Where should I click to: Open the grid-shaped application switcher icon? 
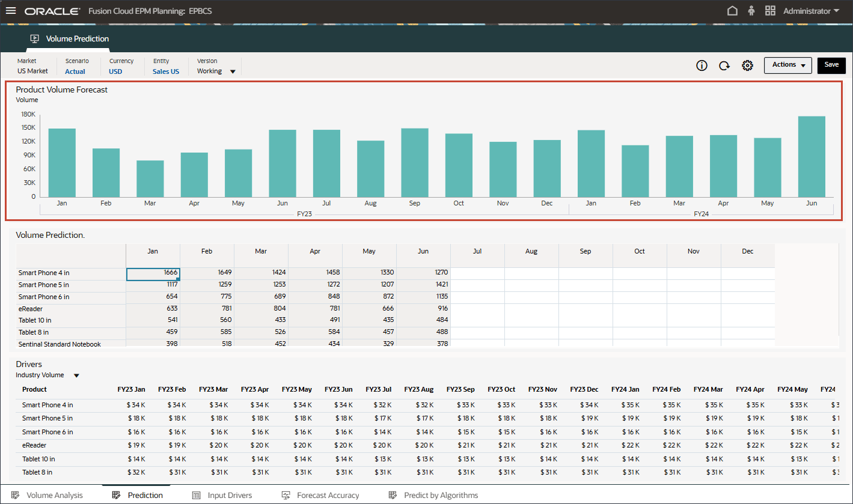[770, 11]
